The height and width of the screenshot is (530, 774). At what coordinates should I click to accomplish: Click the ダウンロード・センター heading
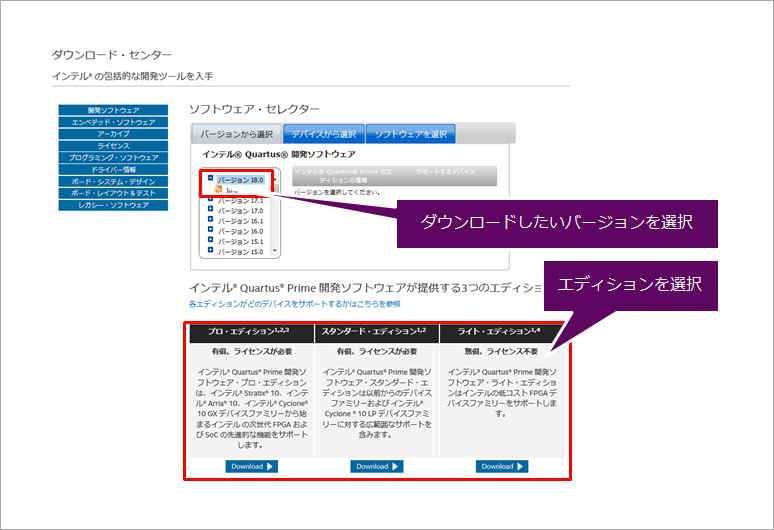click(x=112, y=55)
